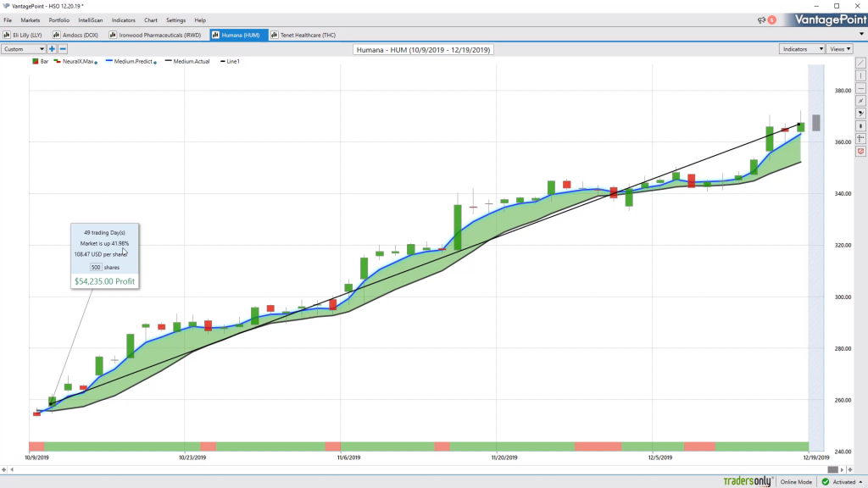Click the crosshair tool icon
This screenshot has height=488, width=868.
pyautogui.click(x=861, y=138)
